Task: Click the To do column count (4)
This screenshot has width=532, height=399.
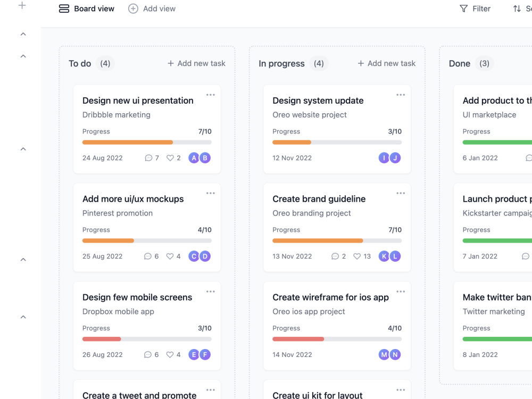Action: click(105, 63)
